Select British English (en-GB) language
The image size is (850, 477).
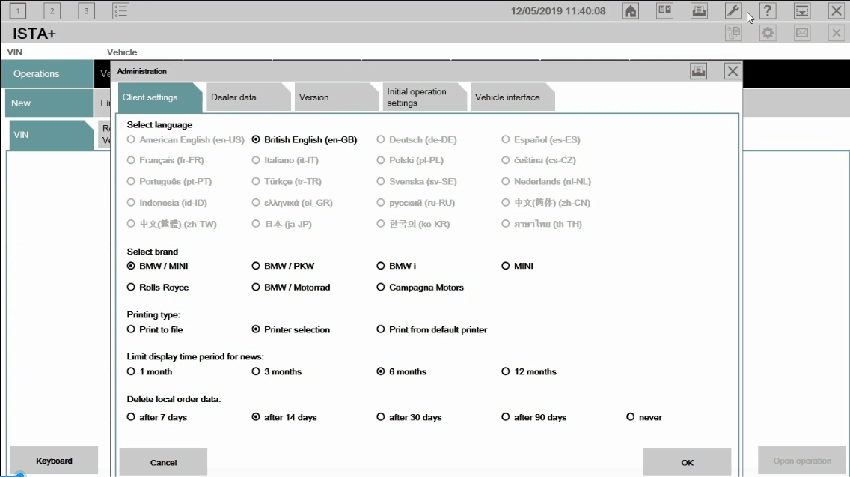point(305,139)
